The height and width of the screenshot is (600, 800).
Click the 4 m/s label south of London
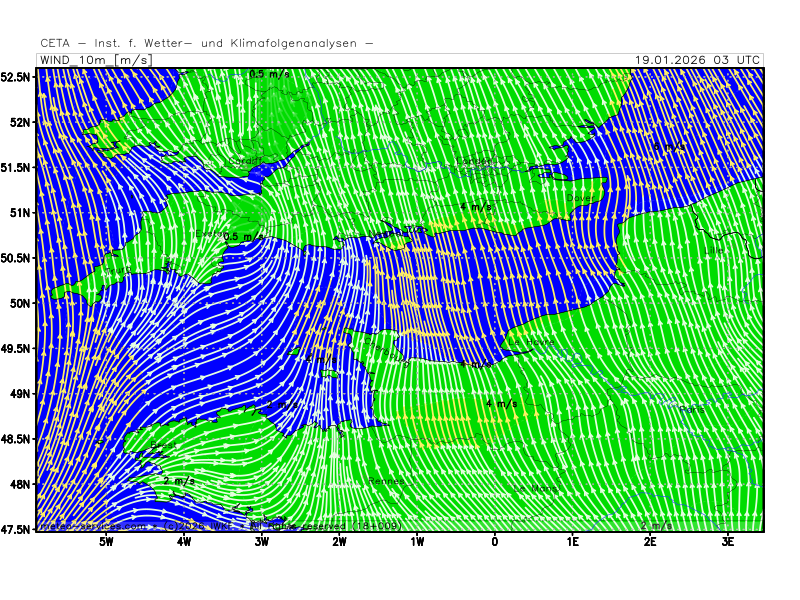475,207
